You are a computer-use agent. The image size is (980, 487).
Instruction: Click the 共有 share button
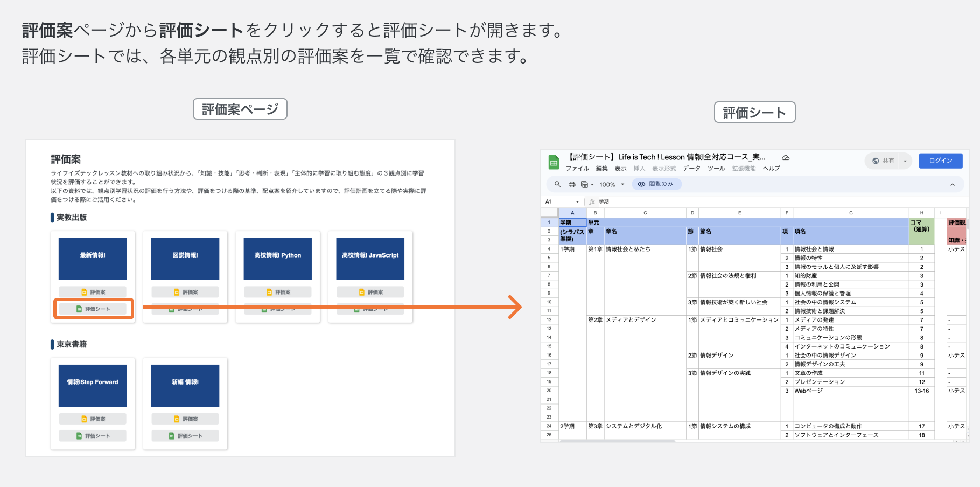[883, 161]
